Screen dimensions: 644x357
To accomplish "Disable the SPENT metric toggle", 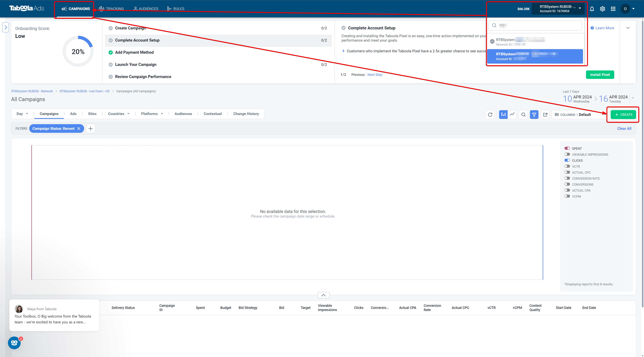I will pyautogui.click(x=567, y=148).
